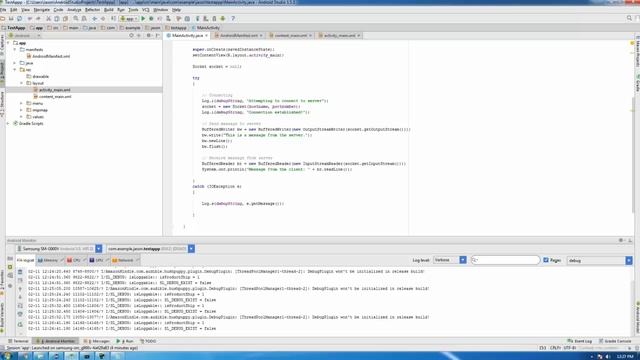Click the Search Everywhere magnifier at top right
Viewport: 640px width, 360px height.
[x=629, y=18]
